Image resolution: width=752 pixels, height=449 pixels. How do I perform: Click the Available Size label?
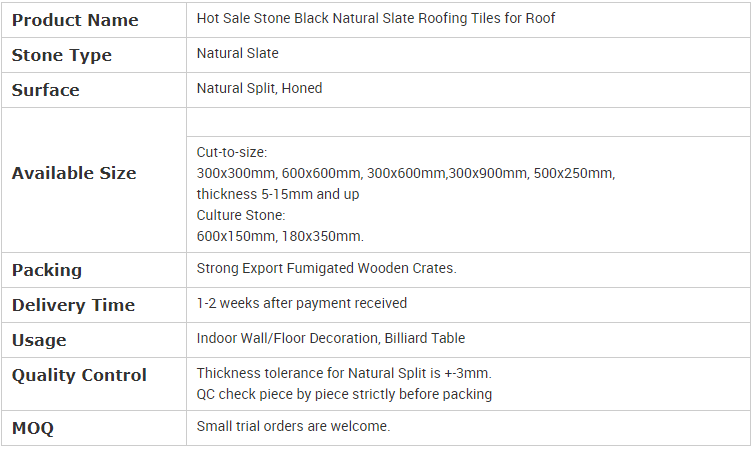click(74, 173)
